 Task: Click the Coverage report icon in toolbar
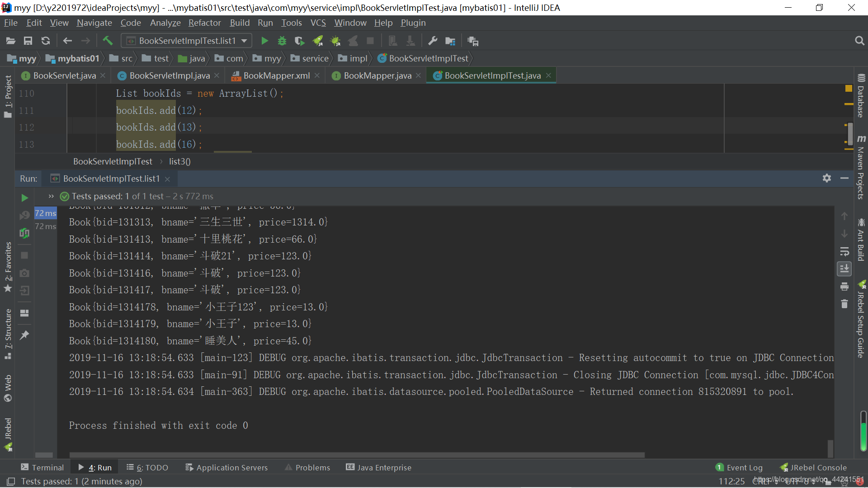pyautogui.click(x=301, y=41)
